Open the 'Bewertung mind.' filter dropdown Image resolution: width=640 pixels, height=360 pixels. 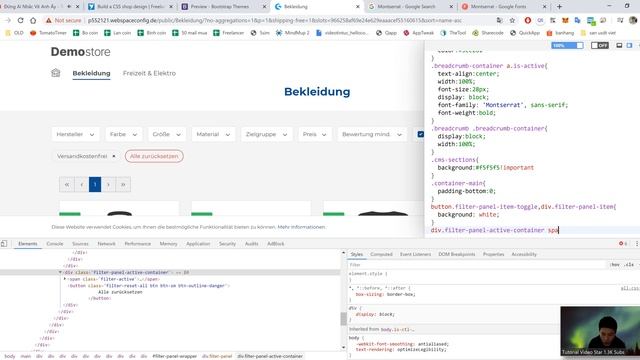tap(372, 134)
